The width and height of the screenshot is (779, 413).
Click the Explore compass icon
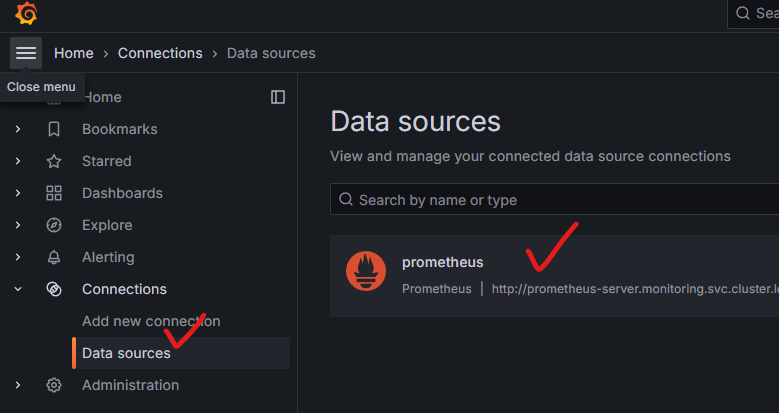(54, 225)
